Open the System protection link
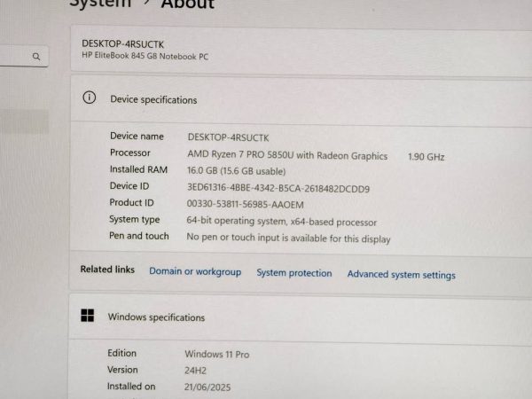532x399 pixels. [x=294, y=273]
